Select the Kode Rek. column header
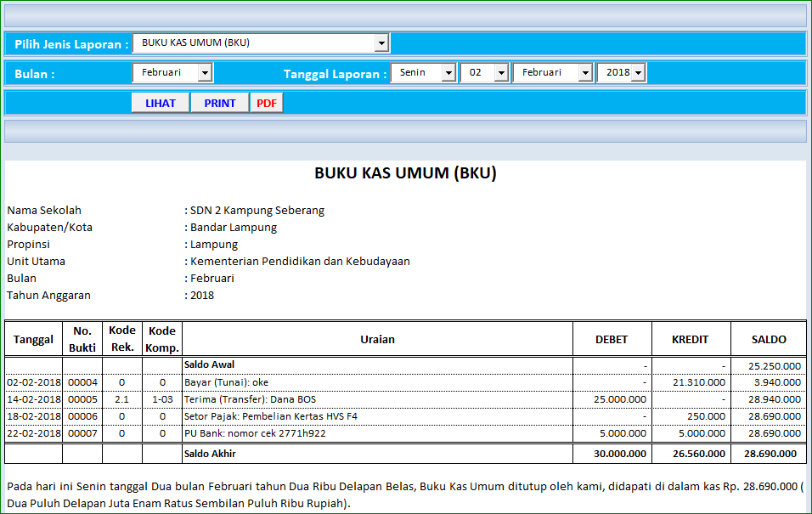Viewport: 812px width, 514px height. click(122, 339)
